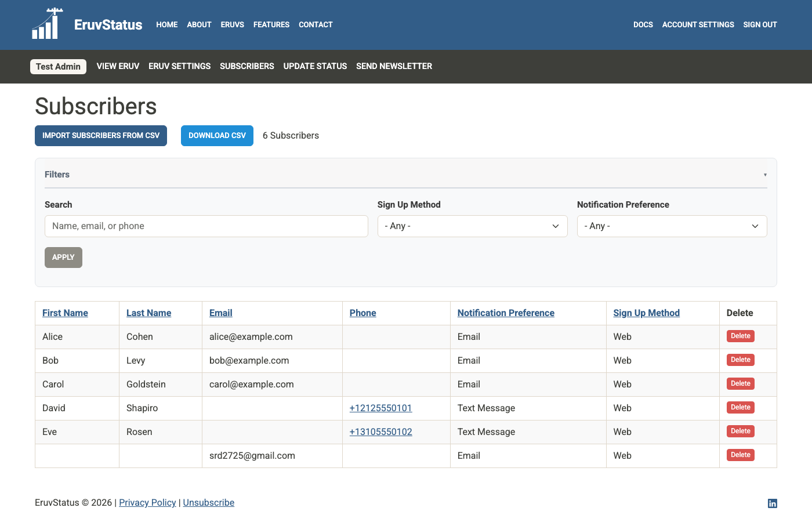This screenshot has width=812, height=522.
Task: Open Eruv Settings from admin bar
Action: tap(179, 66)
